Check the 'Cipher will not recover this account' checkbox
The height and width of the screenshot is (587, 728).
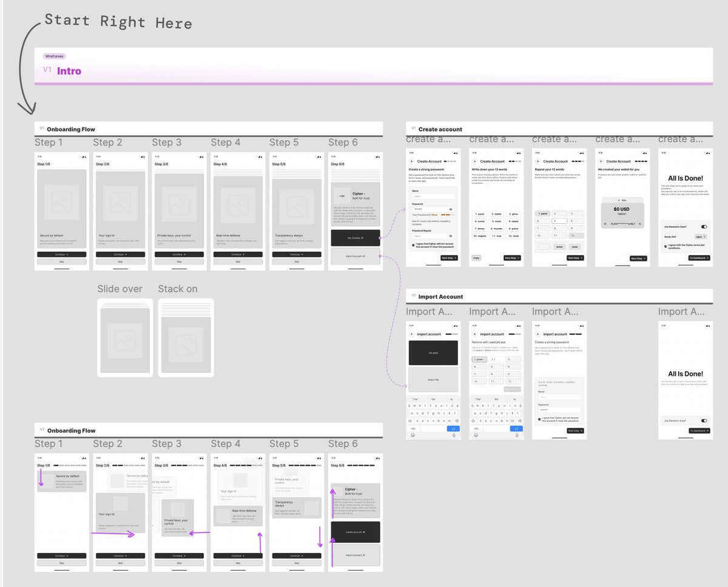[x=414, y=245]
